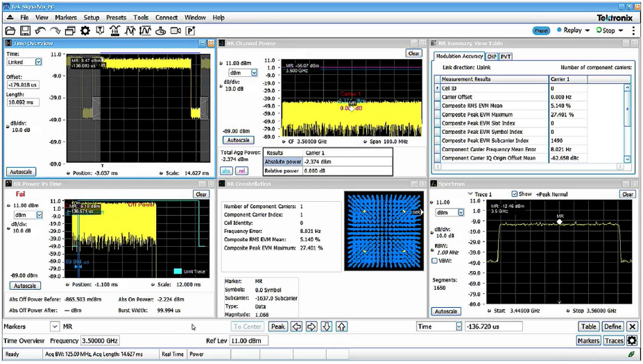Click the gear icon beside Traces

(x=632, y=340)
